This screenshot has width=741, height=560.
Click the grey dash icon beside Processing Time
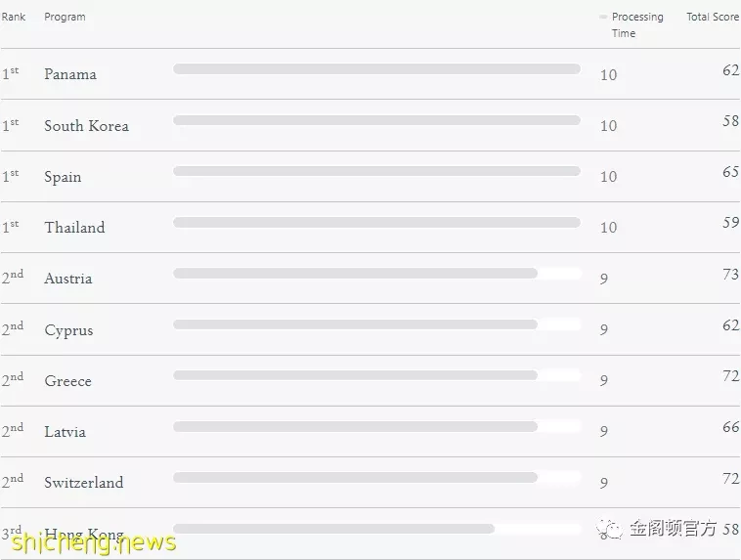click(x=603, y=17)
